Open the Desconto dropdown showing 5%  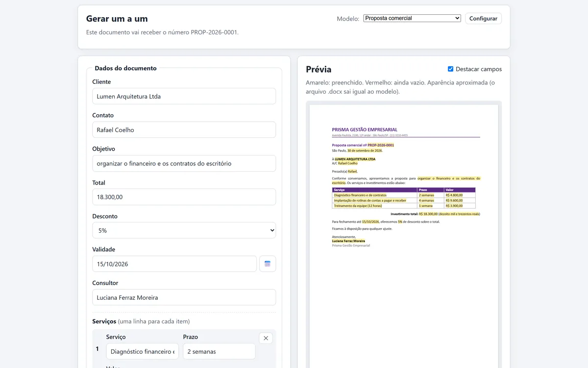tap(184, 230)
